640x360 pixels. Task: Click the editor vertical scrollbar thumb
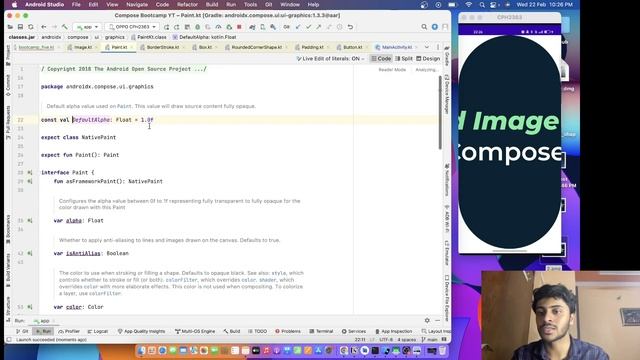[x=440, y=112]
